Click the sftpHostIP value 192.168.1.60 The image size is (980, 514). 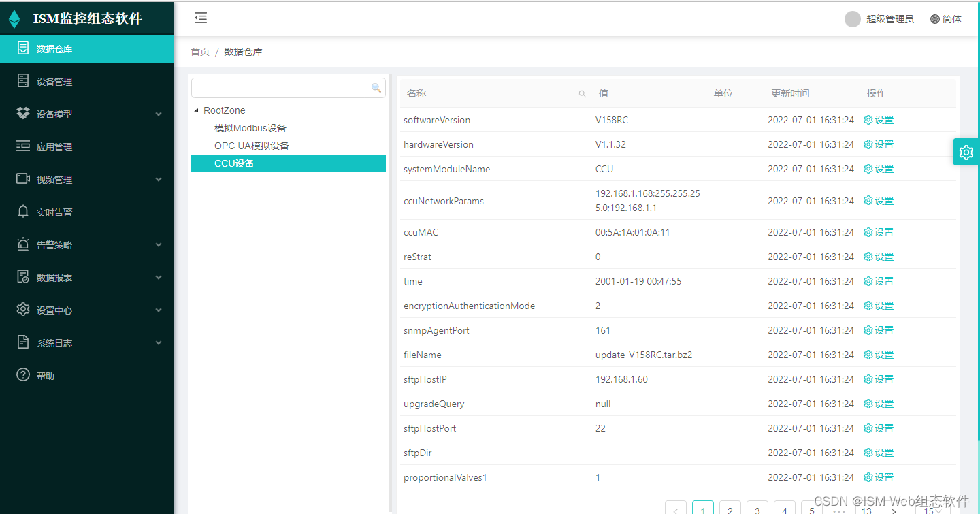tap(621, 379)
